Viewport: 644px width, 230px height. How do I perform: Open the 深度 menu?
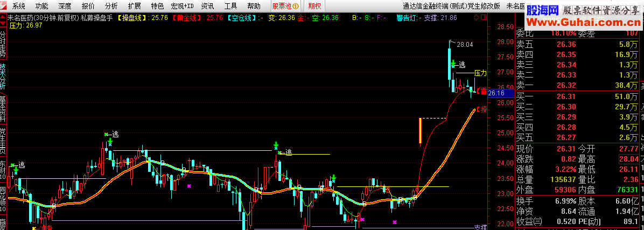click(x=65, y=6)
